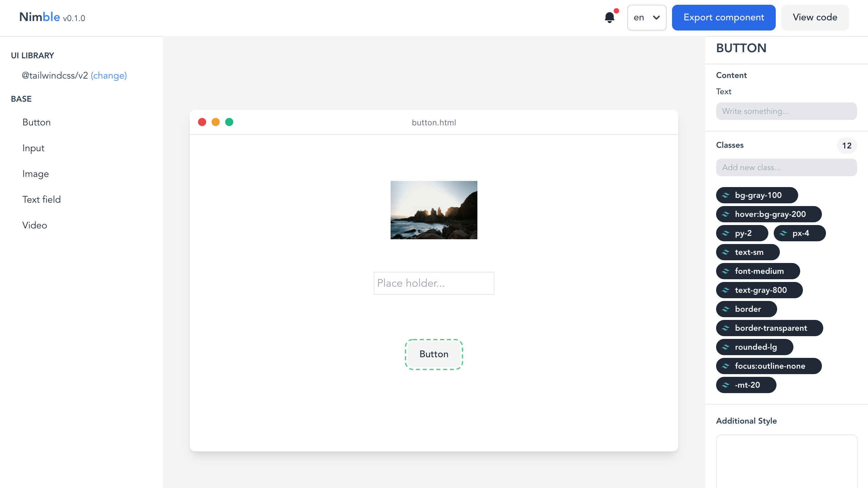
Task: Click the green dot in preview window
Action: tap(229, 122)
